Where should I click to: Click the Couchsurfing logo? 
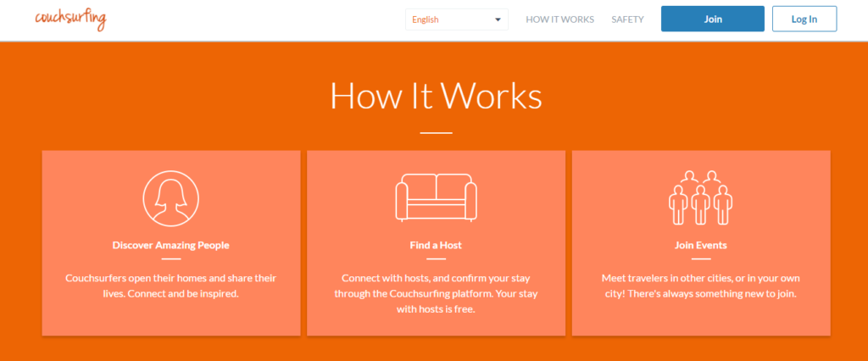70,19
